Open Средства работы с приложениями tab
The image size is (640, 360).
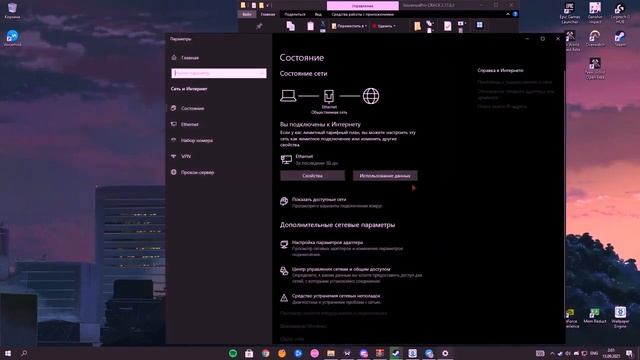(362, 14)
